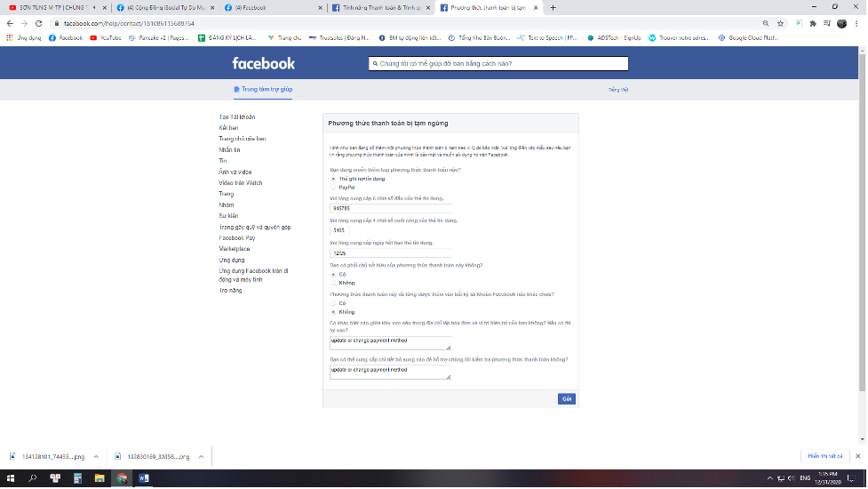The image size is (868, 489).
Task: Open the Kết bạn help link
Action: click(228, 128)
